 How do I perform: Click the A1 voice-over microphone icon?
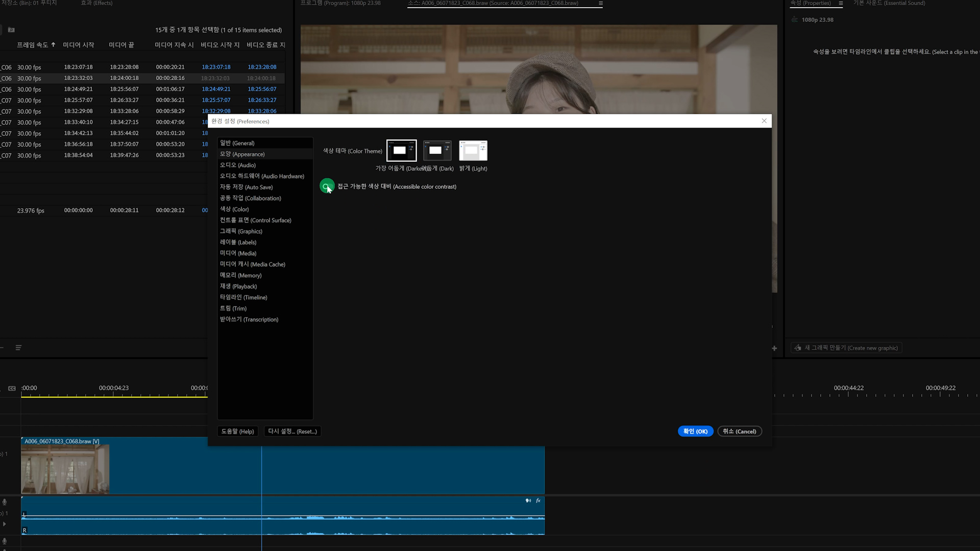pyautogui.click(x=5, y=502)
